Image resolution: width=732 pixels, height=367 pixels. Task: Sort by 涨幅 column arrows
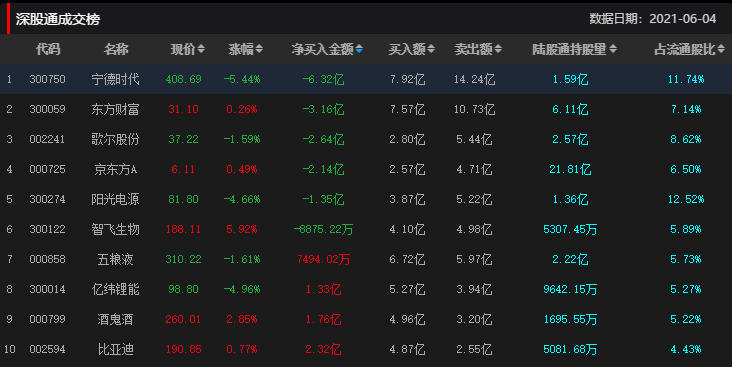coord(259,49)
